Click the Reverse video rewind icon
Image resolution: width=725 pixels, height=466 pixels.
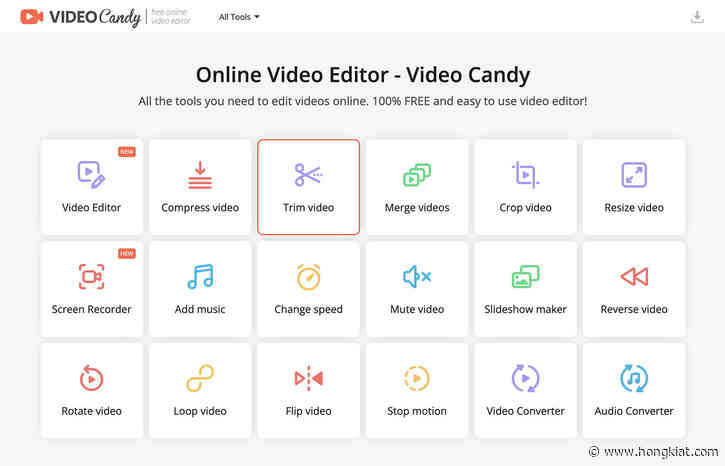coord(634,276)
